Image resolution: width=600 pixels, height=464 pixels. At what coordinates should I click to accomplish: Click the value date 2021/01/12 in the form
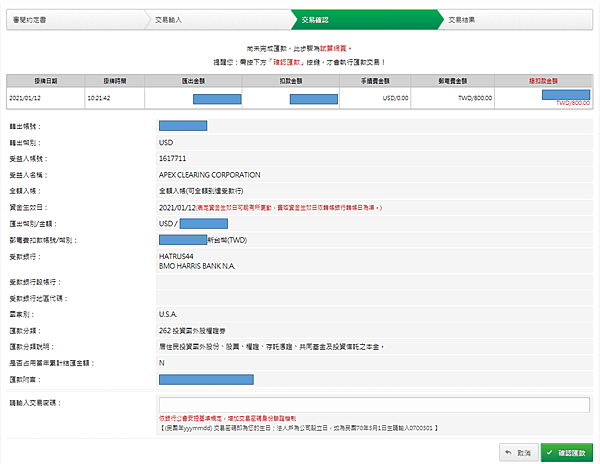click(177, 208)
